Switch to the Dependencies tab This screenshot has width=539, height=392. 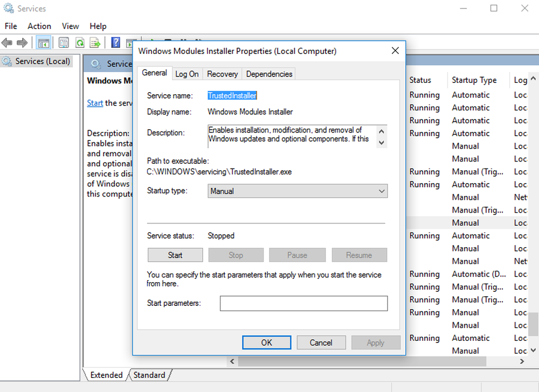[269, 74]
